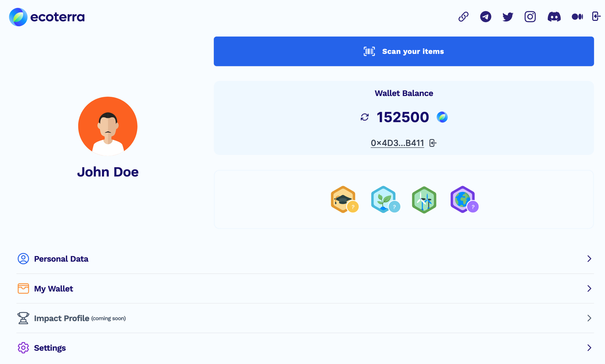Screen dimensions: 605x364
Task: Click the disconnect icon beside wallet address
Action: (433, 143)
